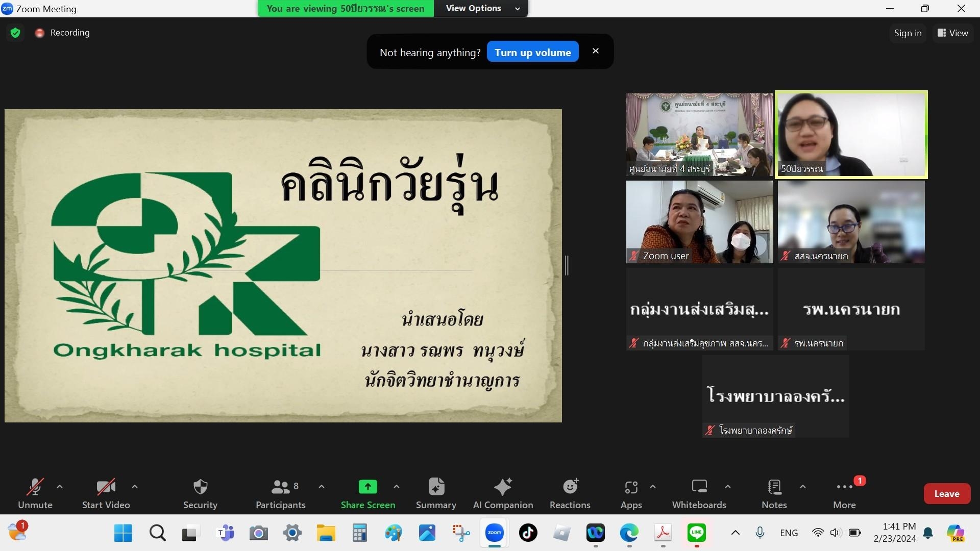Select the สสจ.นครนายก video tile
980x551 pixels.
click(851, 222)
